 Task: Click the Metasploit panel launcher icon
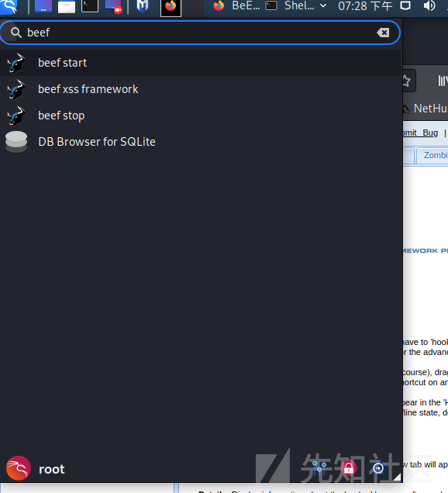point(143,6)
